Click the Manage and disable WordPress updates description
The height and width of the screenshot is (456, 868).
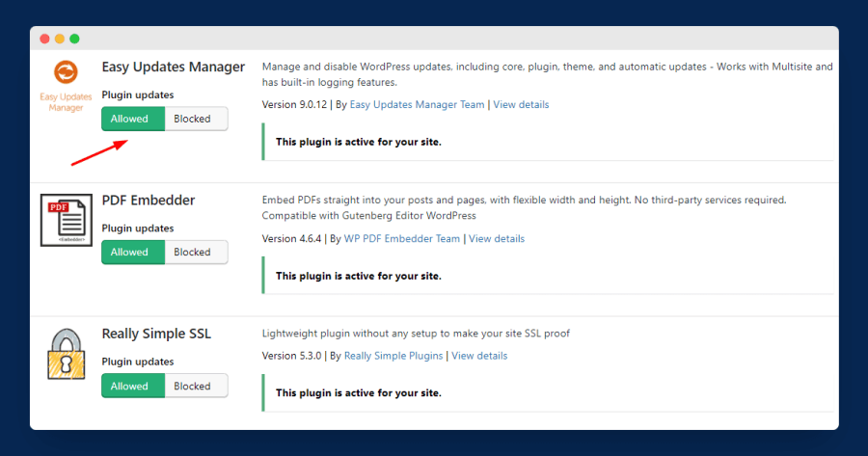coord(548,74)
